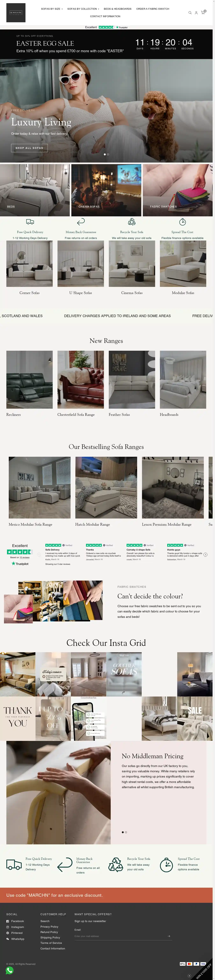
Task: Go to next Trustpilot review arrow
Action: 205,554
